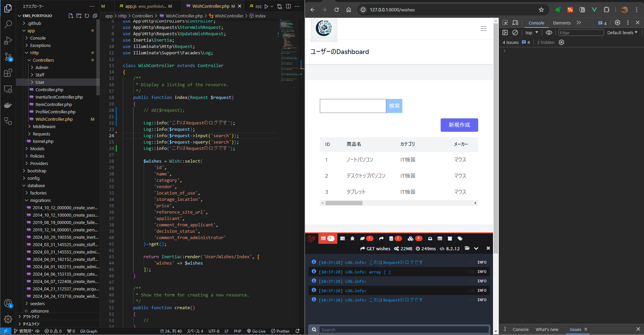Open Run and Debug view
Viewport: 644px width, 335px height.
[x=8, y=41]
